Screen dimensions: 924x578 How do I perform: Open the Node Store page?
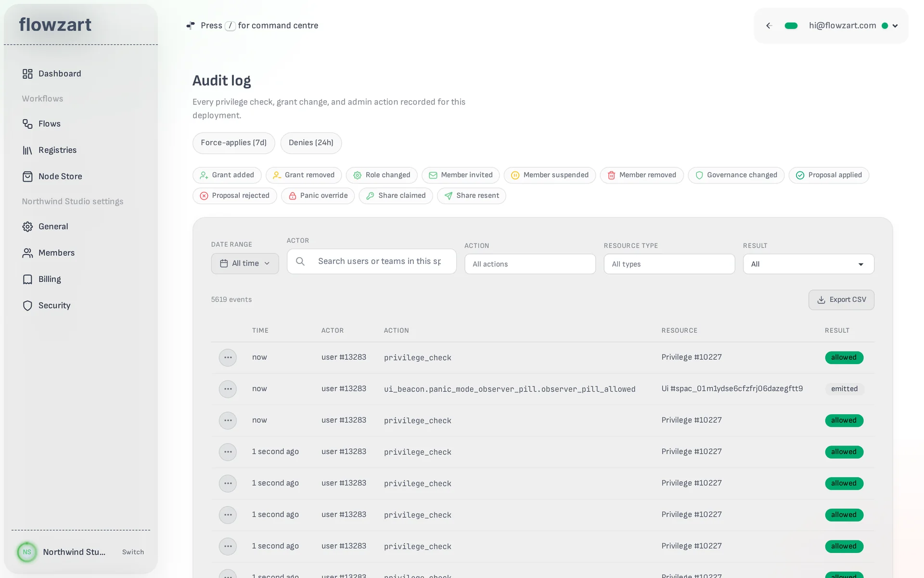click(60, 176)
